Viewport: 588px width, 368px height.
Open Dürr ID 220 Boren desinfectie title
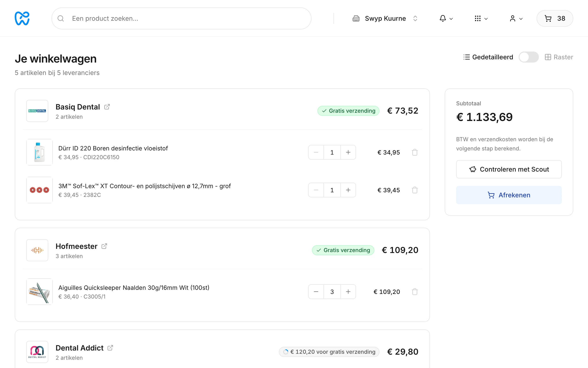coord(113,148)
